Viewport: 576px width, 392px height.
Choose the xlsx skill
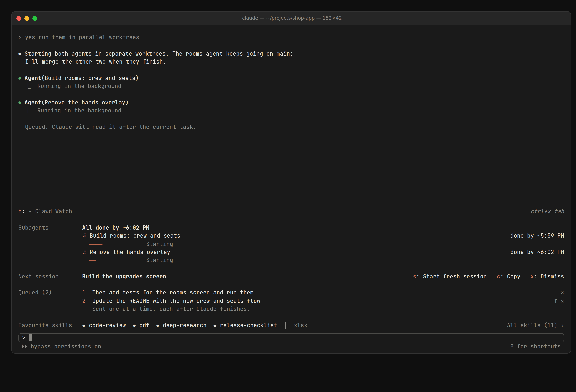coord(300,325)
